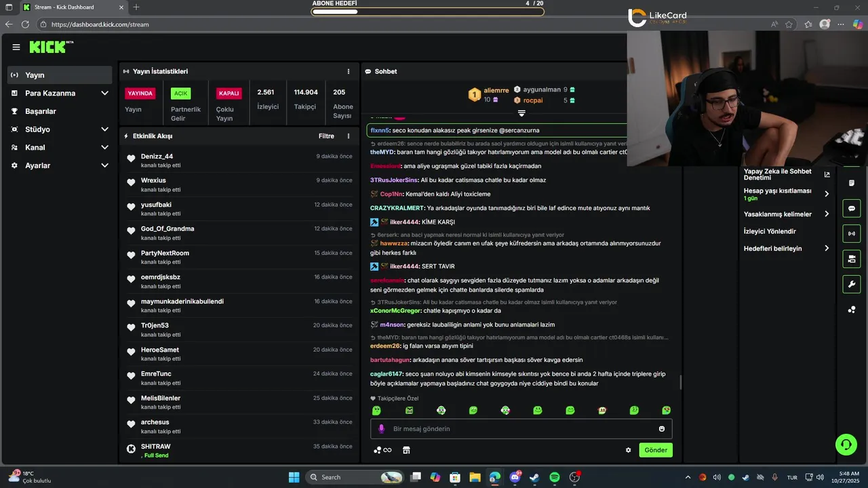
Task: Click inside the Bir mesaj gönderin input
Action: click(x=522, y=428)
